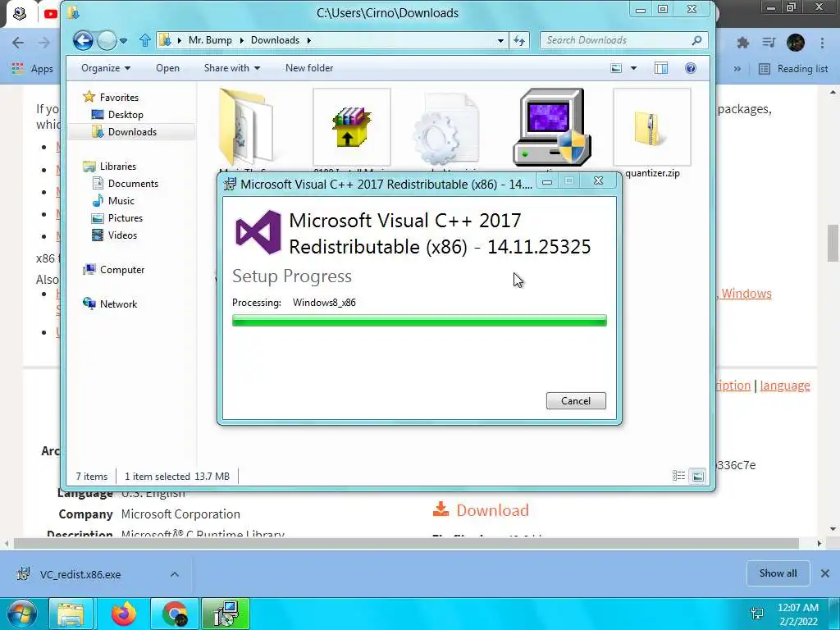Select Computer in navigation pane
This screenshot has width=840, height=630.
tap(113, 269)
